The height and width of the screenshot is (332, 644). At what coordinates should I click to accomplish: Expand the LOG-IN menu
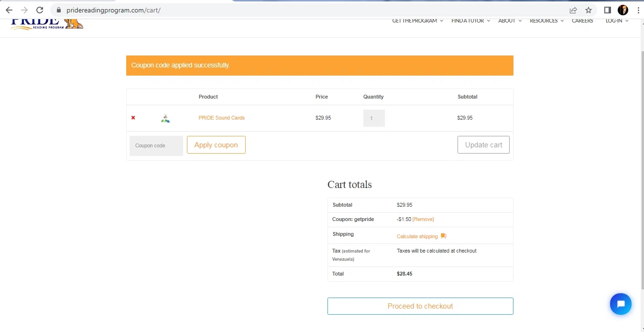coord(617,21)
